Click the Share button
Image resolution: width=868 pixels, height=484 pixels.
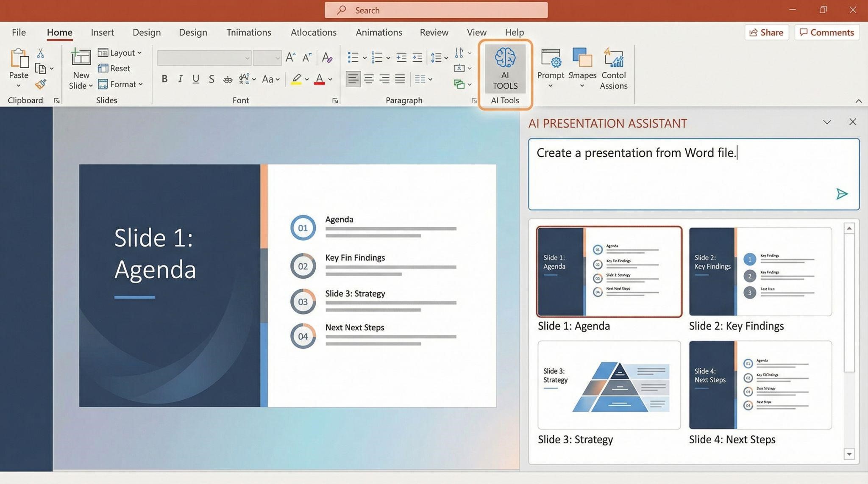[766, 32]
